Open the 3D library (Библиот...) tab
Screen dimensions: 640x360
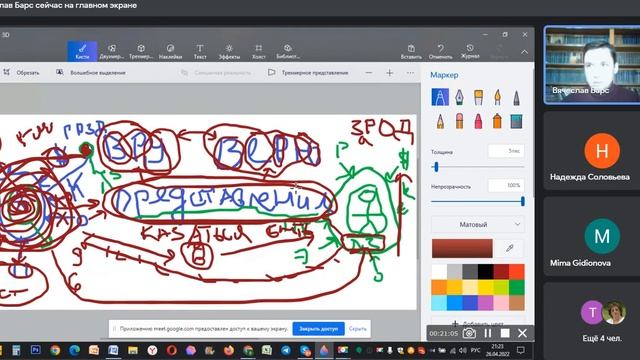click(288, 51)
